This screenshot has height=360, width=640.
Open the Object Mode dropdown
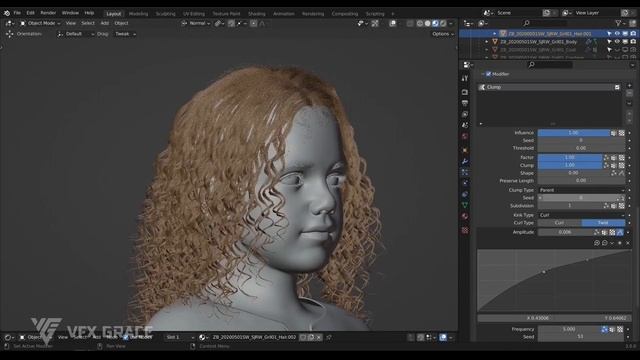(x=40, y=23)
